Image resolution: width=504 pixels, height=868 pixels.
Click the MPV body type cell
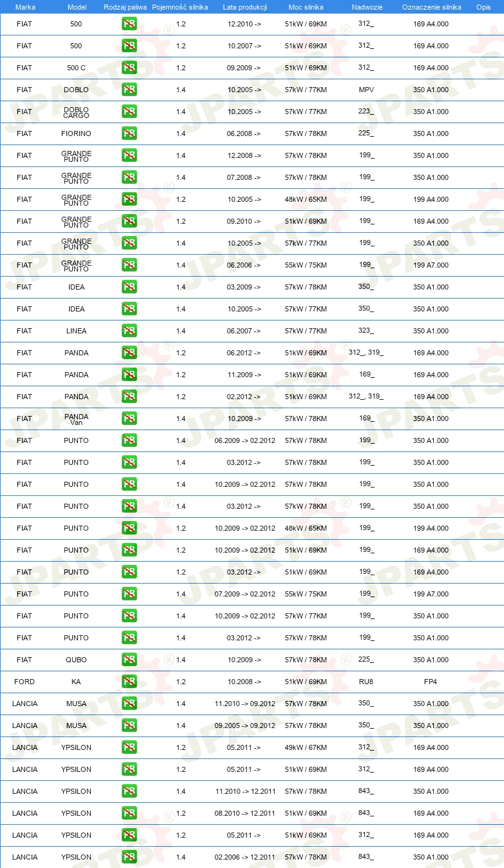(366, 90)
